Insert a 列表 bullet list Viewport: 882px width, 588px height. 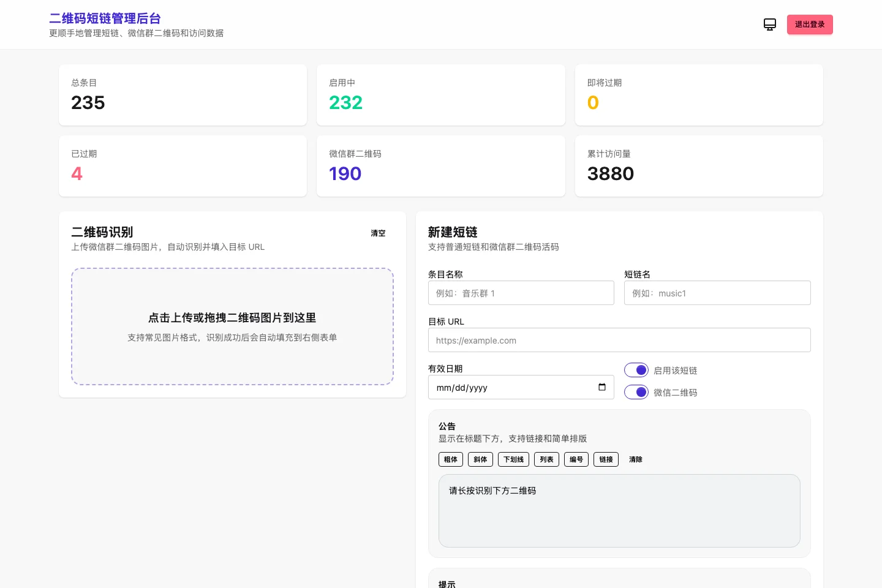pos(546,459)
